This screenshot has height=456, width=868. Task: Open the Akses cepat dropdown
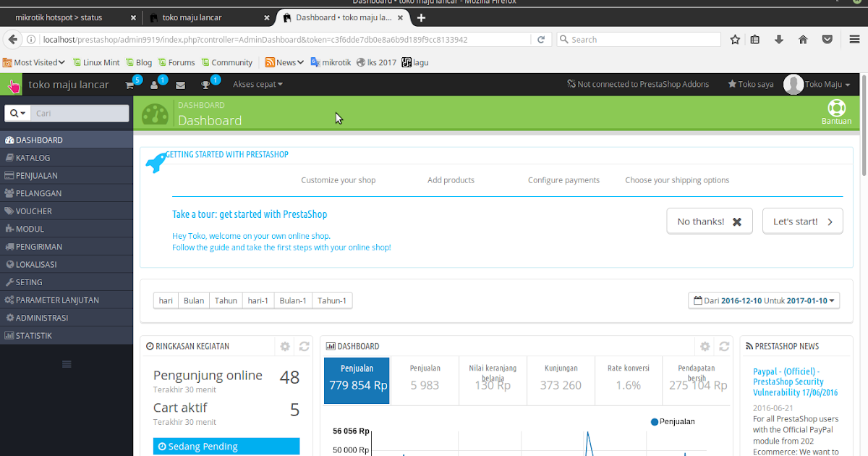coord(258,85)
